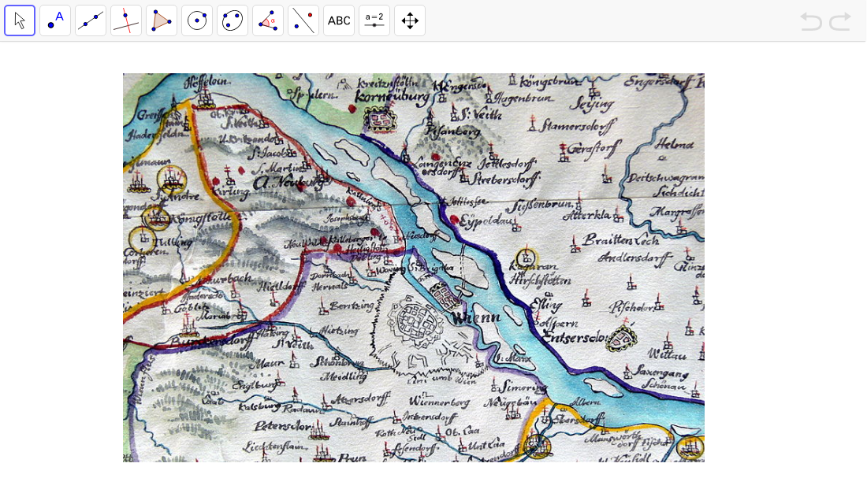Pick the Line through two points tool
Screen dimensions: 867x504
tap(91, 20)
